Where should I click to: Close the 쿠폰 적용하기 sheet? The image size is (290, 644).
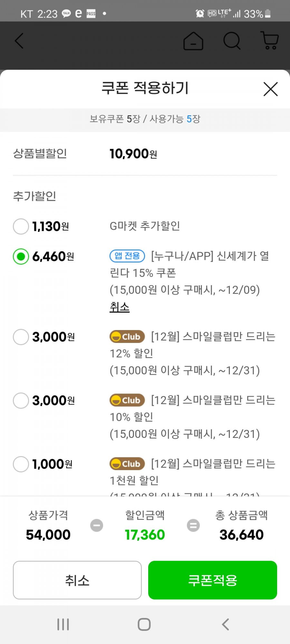(271, 89)
